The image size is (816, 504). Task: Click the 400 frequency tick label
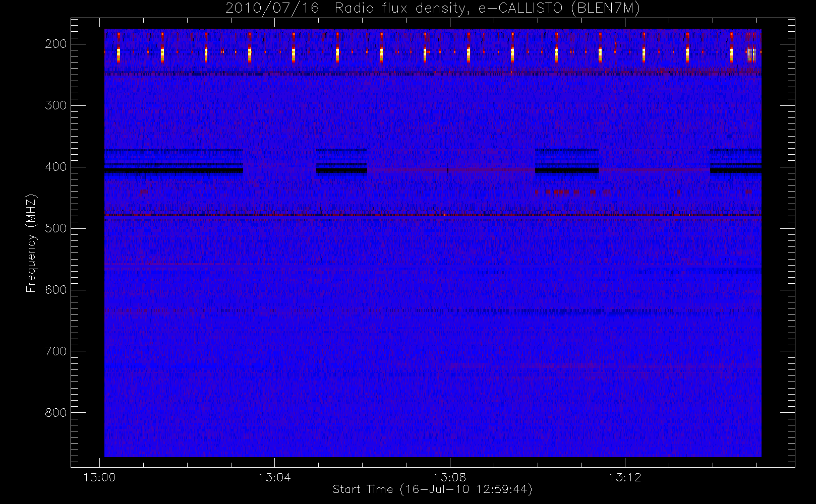tap(56, 167)
